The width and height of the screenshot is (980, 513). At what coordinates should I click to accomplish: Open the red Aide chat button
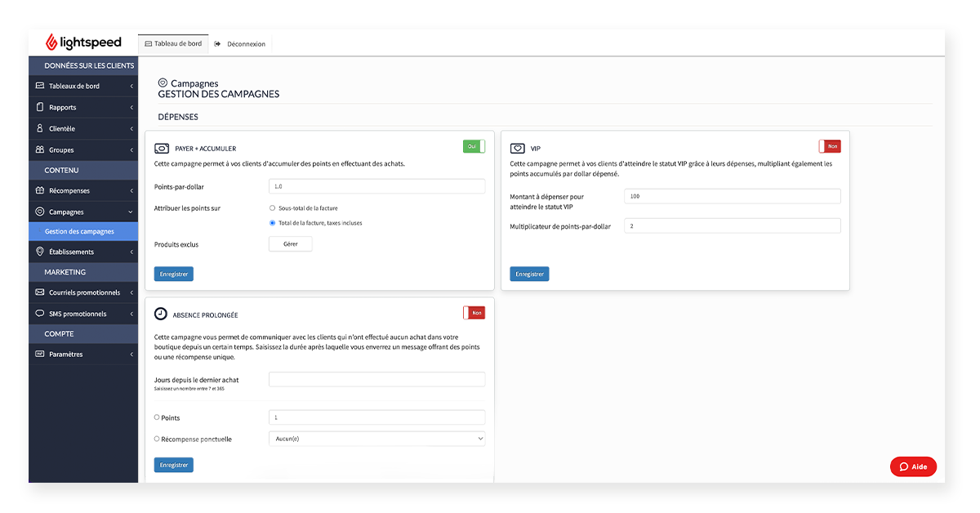pos(913,466)
